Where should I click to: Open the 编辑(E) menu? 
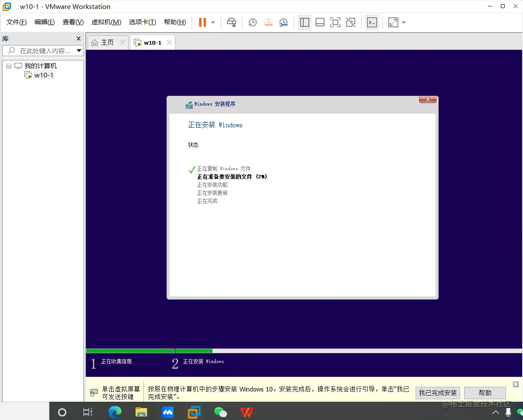pyautogui.click(x=44, y=22)
